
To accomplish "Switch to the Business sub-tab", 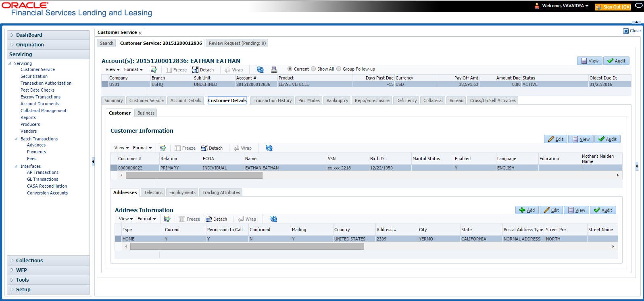I will pyautogui.click(x=146, y=113).
